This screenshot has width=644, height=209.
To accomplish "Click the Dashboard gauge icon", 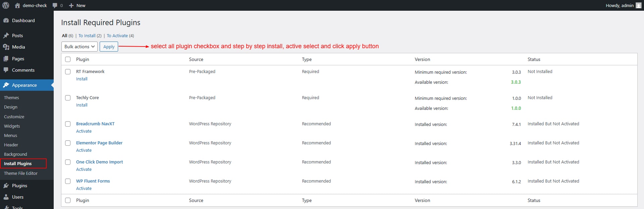I will (x=6, y=20).
